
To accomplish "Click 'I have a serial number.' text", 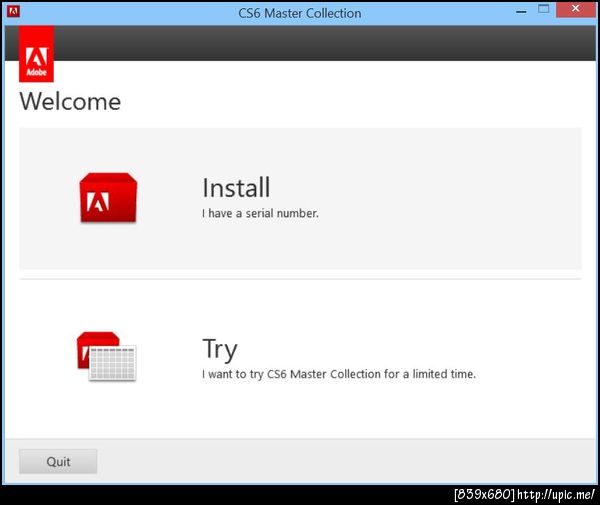I will (260, 213).
